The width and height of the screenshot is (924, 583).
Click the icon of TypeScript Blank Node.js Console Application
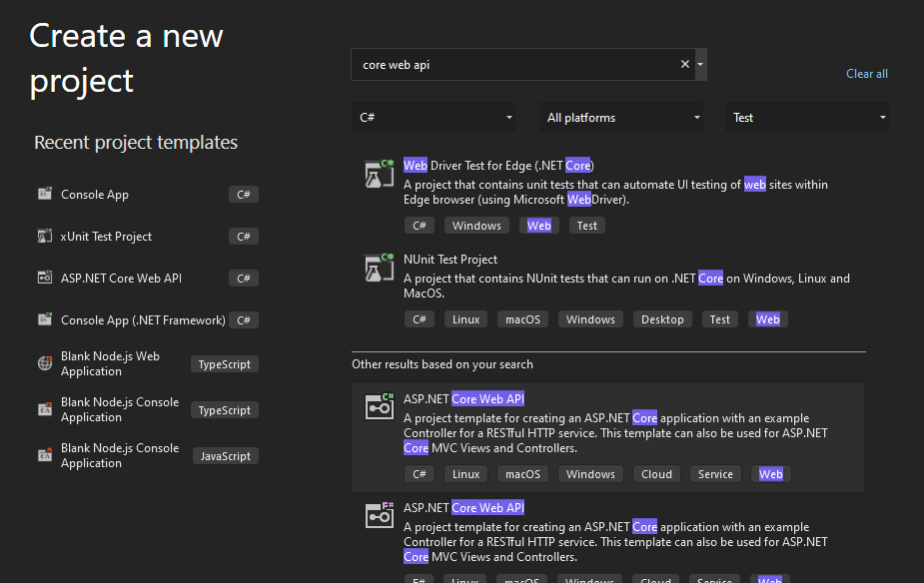point(45,408)
